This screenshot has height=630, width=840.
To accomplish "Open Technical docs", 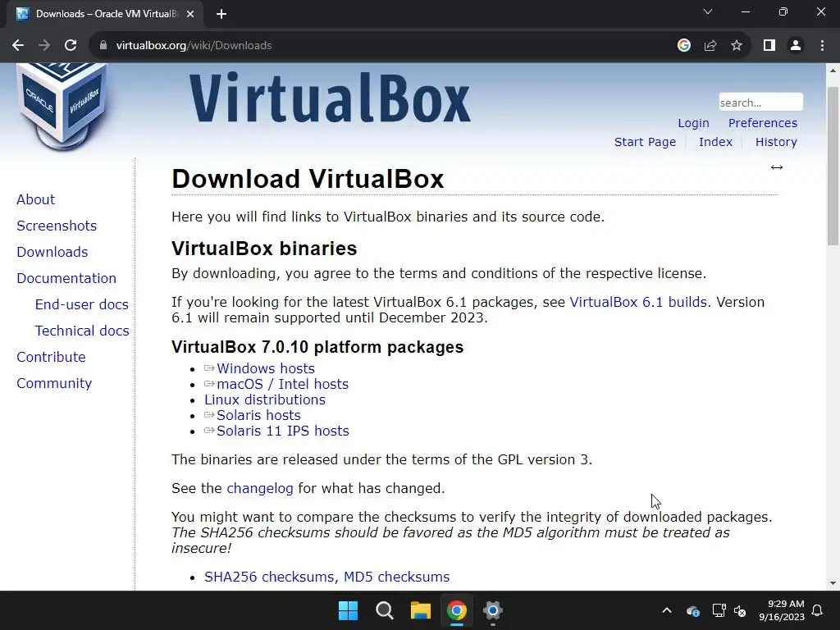I will 82,331.
